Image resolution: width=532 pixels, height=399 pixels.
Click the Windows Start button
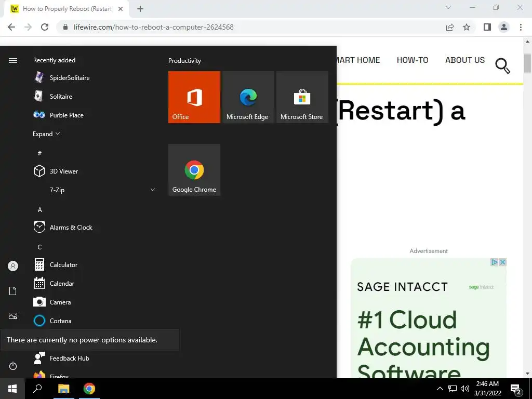12,389
